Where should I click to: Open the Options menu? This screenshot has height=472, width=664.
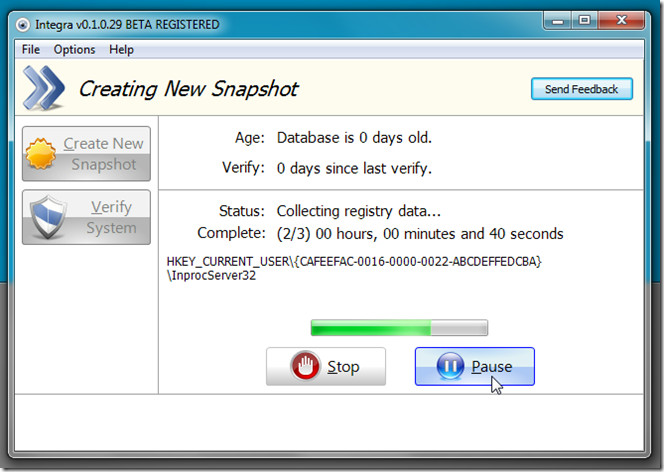[74, 50]
